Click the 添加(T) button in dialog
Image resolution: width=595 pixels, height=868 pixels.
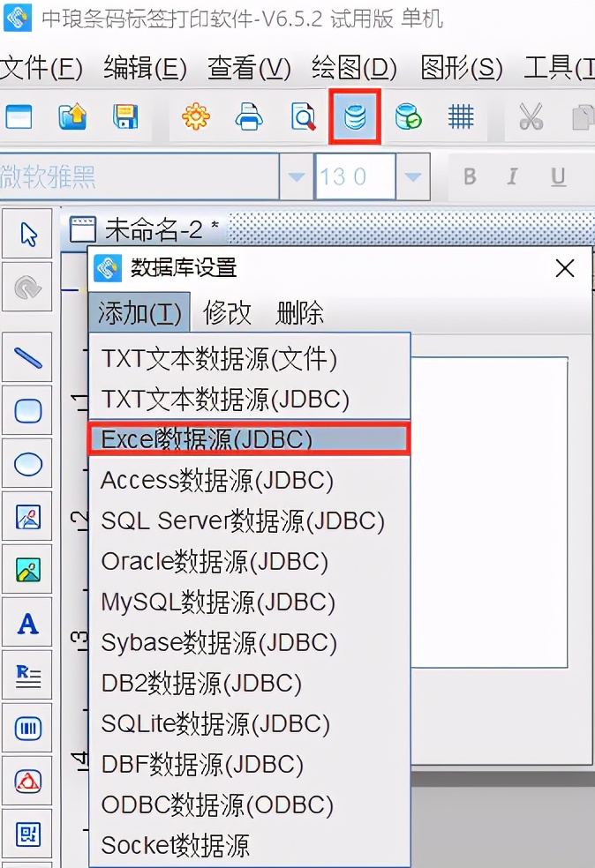tap(139, 313)
